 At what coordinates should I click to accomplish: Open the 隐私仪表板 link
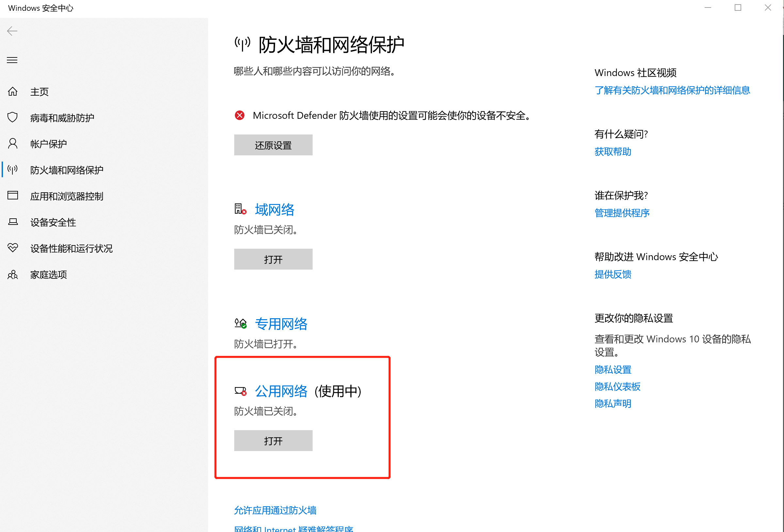617,386
